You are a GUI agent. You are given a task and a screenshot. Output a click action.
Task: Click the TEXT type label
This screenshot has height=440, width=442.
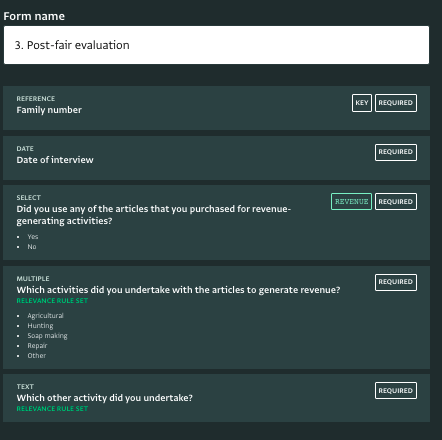point(25,387)
